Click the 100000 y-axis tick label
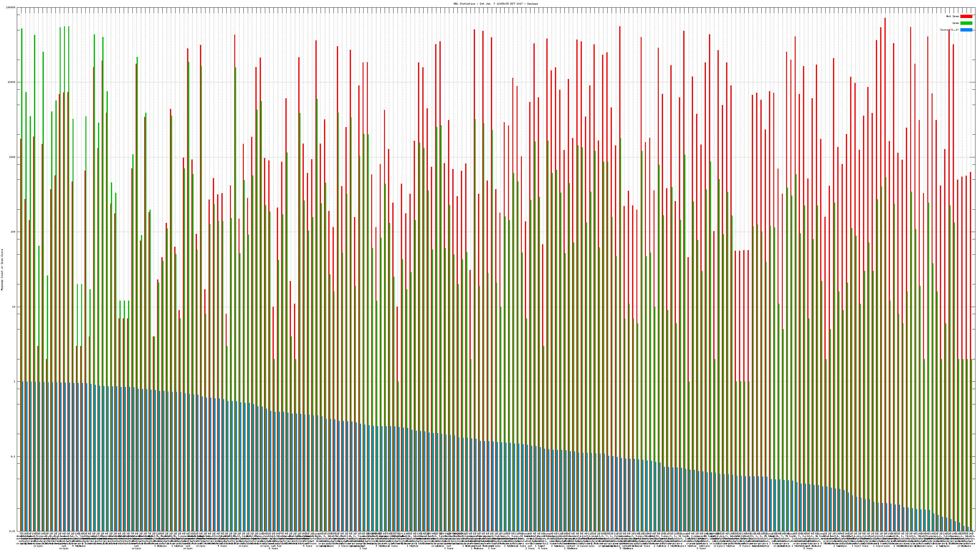This screenshot has height=551, width=980. point(11,8)
